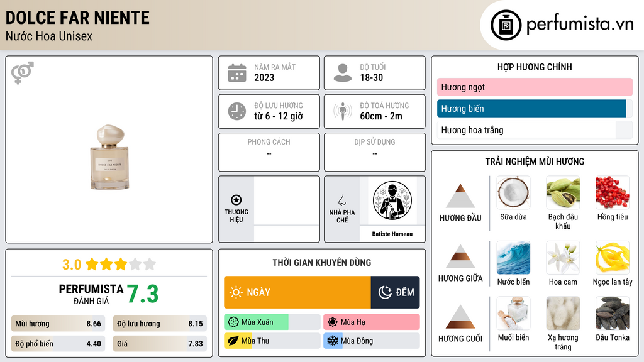Select the white Hương hoa trắng accord bar
This screenshot has width=644, height=362.
535,130
